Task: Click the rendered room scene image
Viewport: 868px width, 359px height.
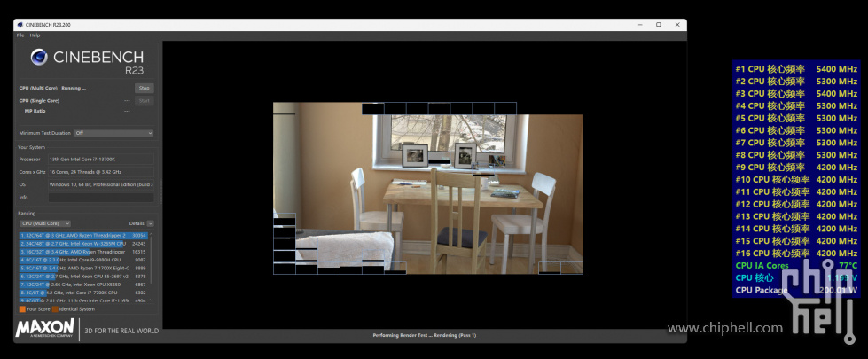Action: click(428, 188)
